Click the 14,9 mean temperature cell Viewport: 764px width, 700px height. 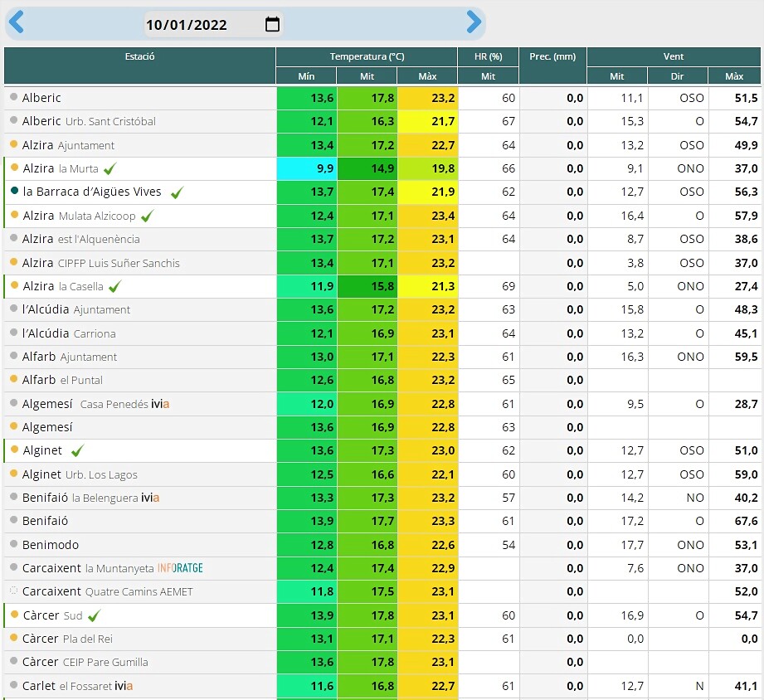click(367, 168)
